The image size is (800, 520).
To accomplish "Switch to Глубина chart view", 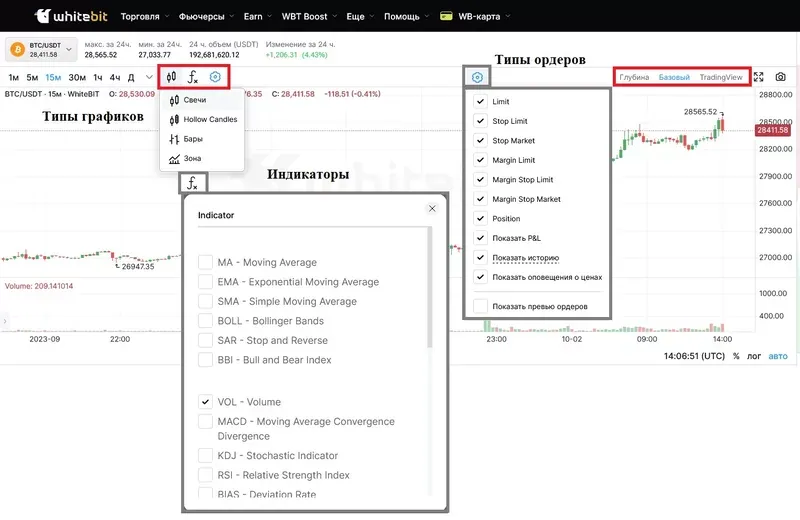I will point(634,77).
